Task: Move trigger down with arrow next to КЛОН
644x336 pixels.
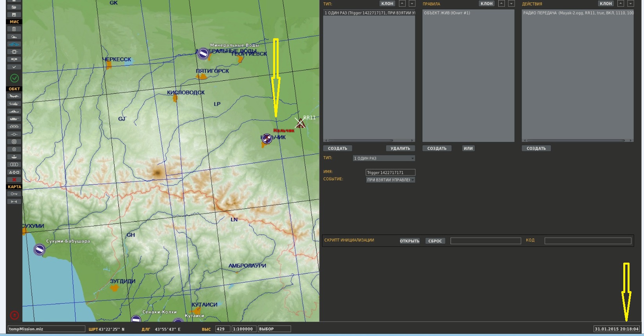Action: (412, 4)
